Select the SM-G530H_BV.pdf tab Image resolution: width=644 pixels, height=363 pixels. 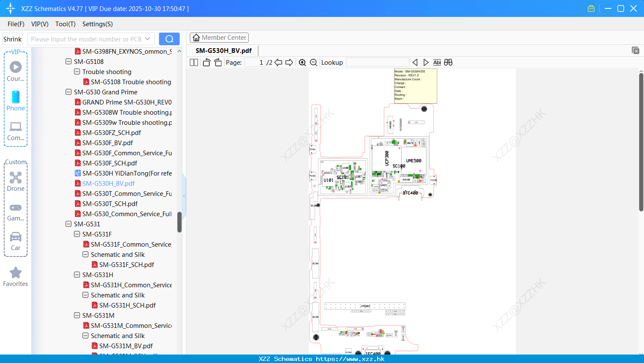click(x=223, y=50)
